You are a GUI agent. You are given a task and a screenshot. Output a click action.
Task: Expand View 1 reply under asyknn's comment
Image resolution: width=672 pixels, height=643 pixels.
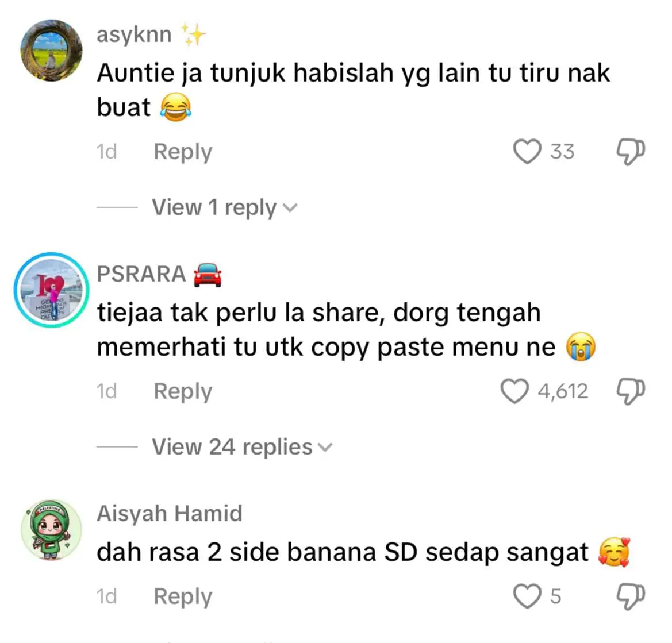tap(225, 208)
